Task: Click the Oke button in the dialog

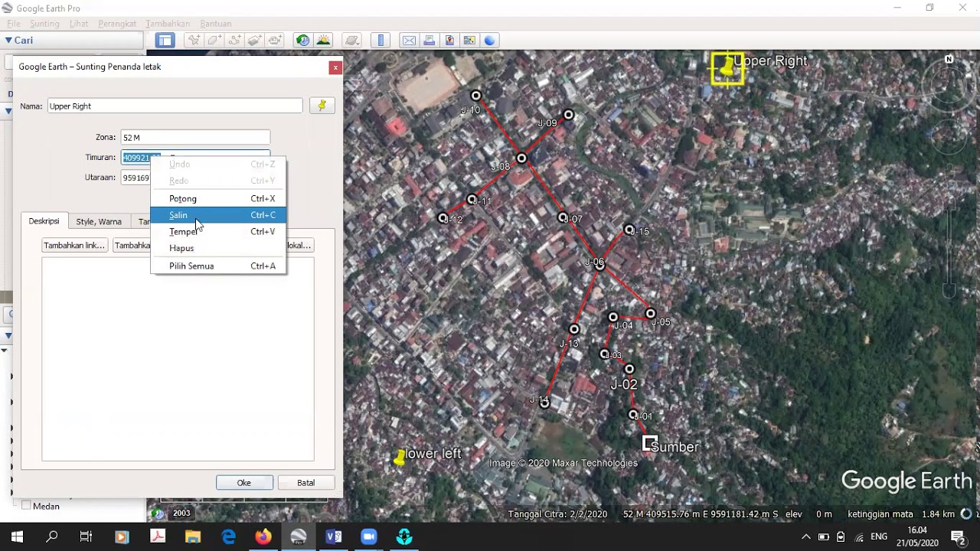Action: click(x=244, y=483)
